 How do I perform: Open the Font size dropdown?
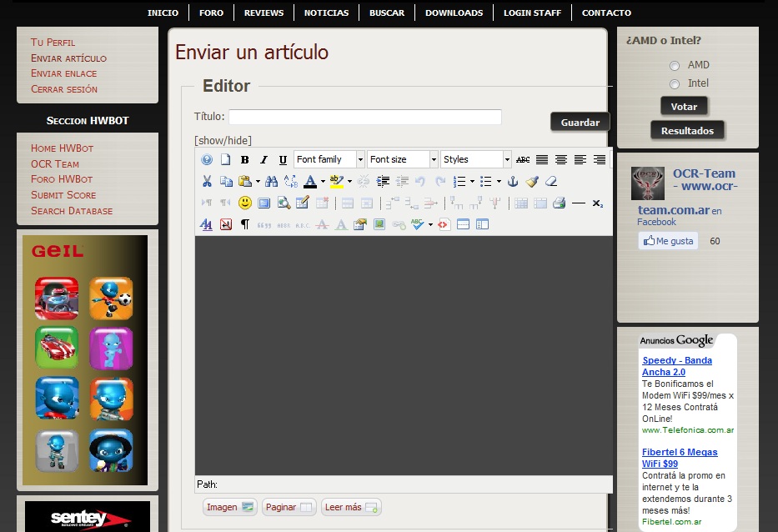403,159
